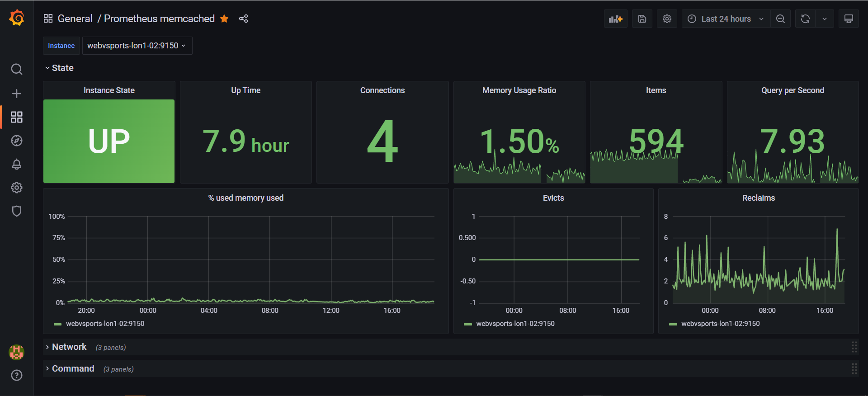Unstar the dashboard with the star icon

coord(224,19)
